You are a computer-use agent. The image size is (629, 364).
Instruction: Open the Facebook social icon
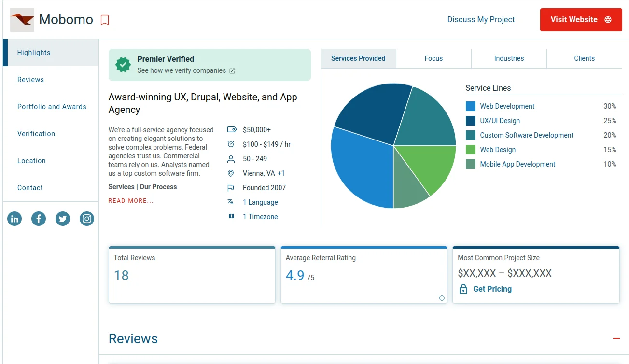coord(39,219)
